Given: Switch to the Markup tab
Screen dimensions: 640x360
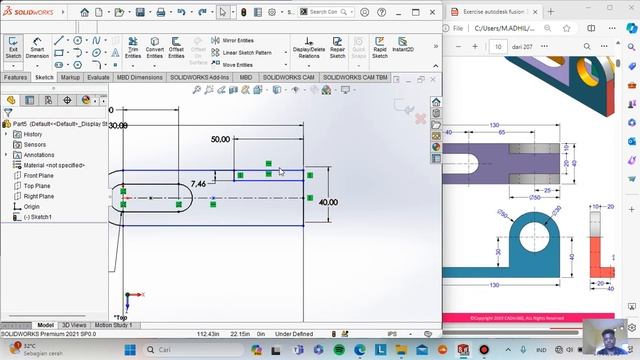Looking at the screenshot, I should (70, 77).
